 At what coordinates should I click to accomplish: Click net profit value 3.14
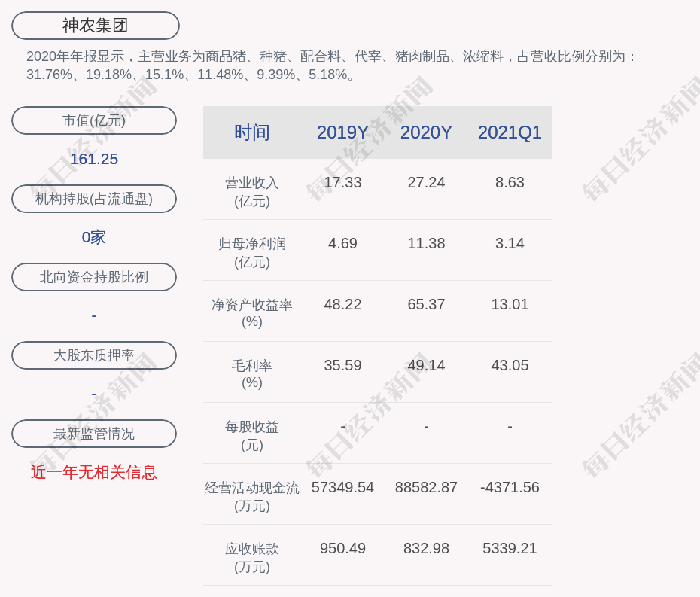[510, 243]
